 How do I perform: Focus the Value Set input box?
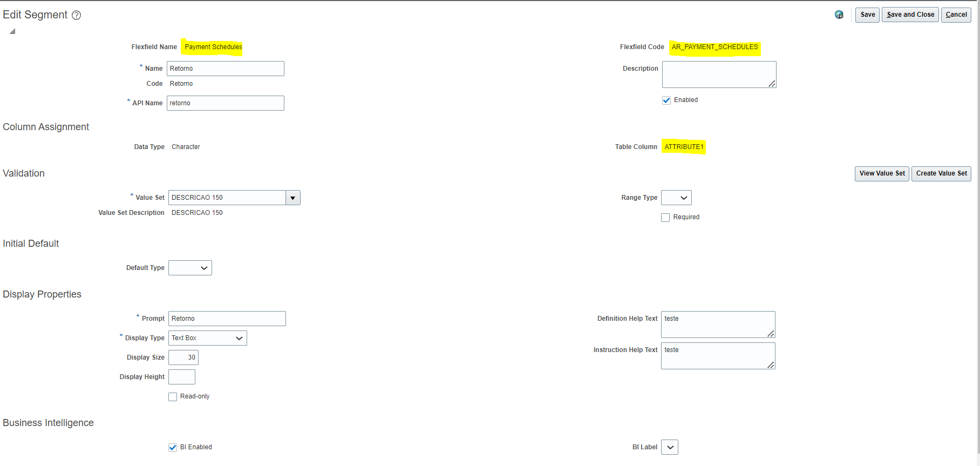(x=227, y=198)
